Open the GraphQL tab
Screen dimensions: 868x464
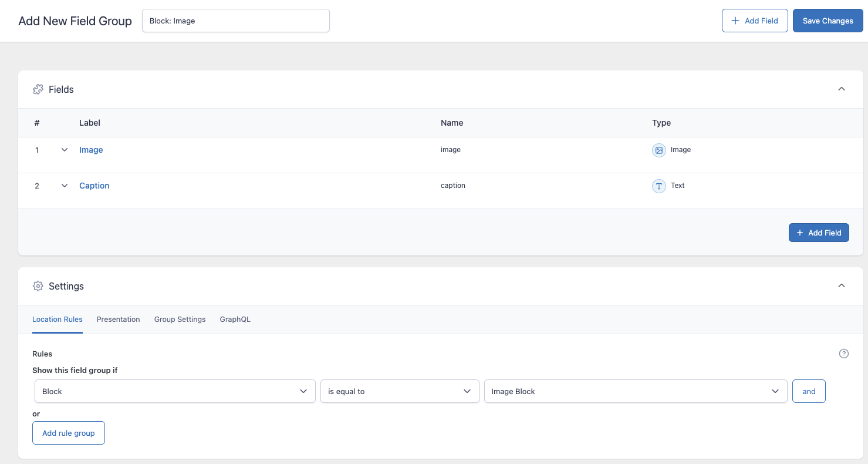click(x=235, y=320)
